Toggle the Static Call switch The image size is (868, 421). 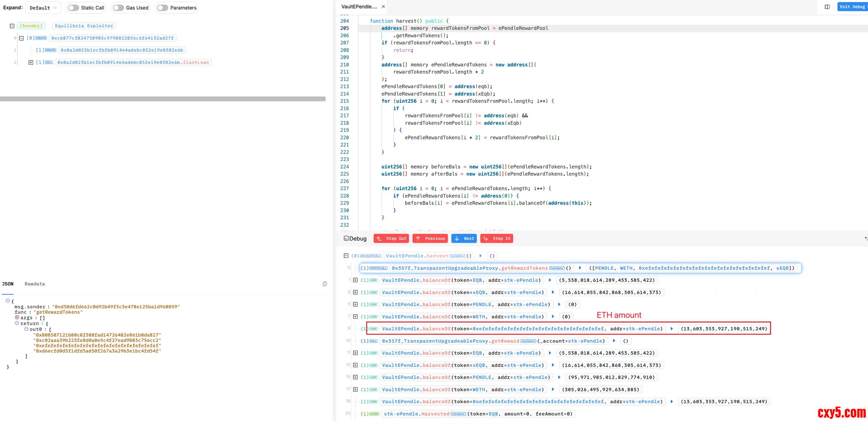coord(74,8)
